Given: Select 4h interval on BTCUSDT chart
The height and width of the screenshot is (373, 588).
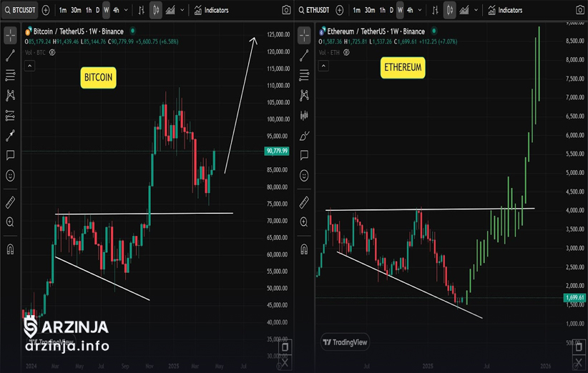Looking at the screenshot, I should pos(116,10).
